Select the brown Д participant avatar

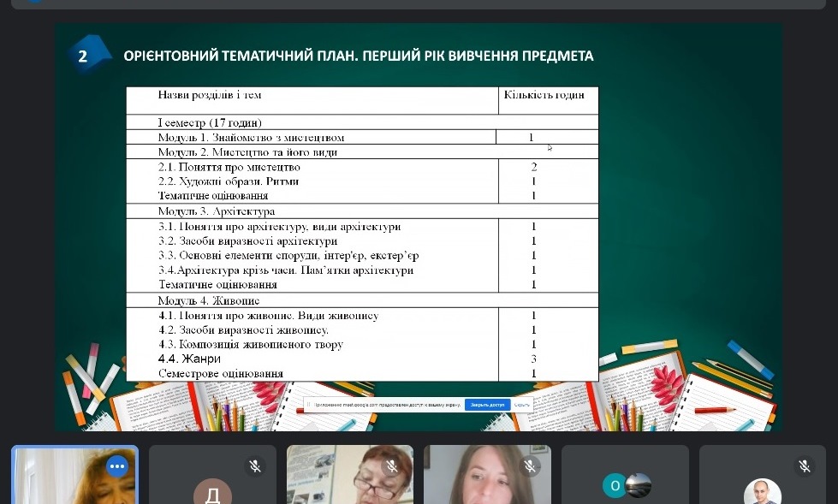pos(212,492)
